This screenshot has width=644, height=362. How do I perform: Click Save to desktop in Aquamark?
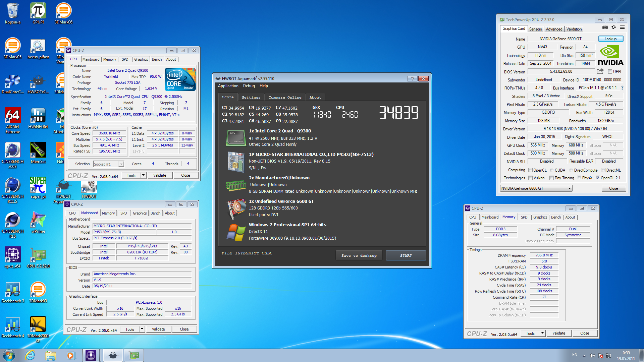pyautogui.click(x=359, y=255)
